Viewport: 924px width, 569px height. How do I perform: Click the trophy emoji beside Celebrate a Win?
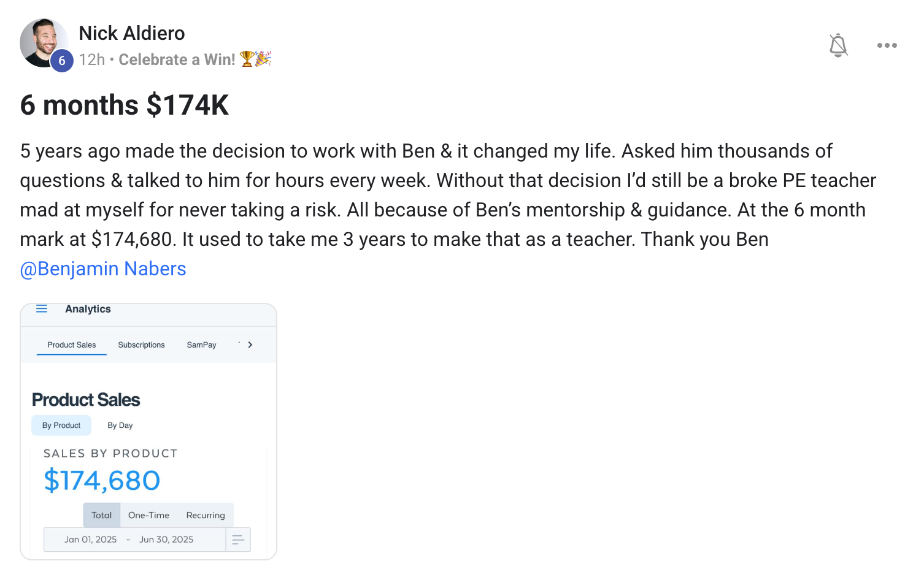click(247, 59)
